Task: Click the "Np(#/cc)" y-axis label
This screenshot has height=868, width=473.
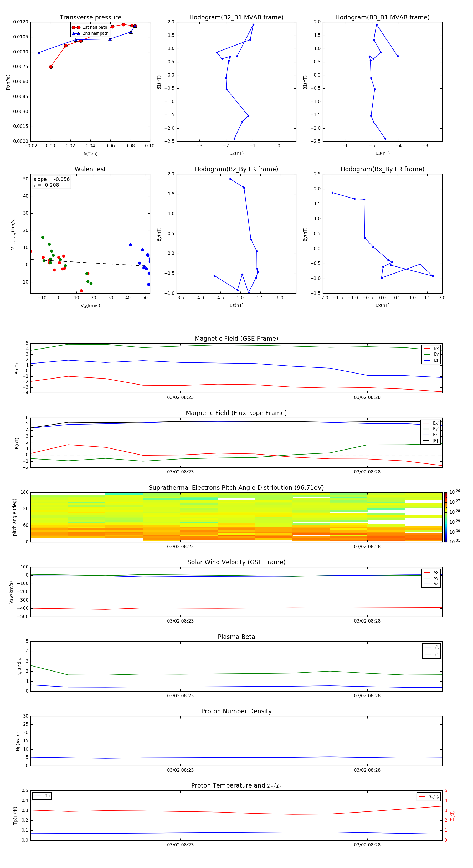Action: (x=18, y=741)
